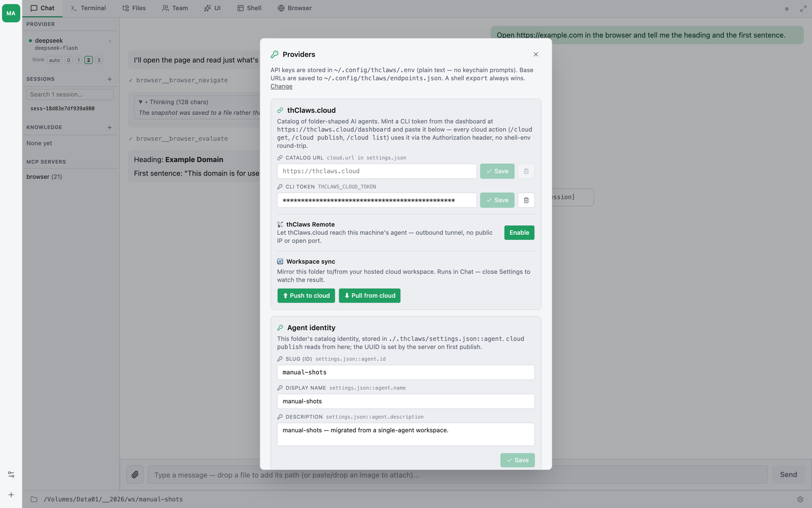Screen dimensions: 812x508
Task: Save the Catalog URL
Action: coord(497,171)
